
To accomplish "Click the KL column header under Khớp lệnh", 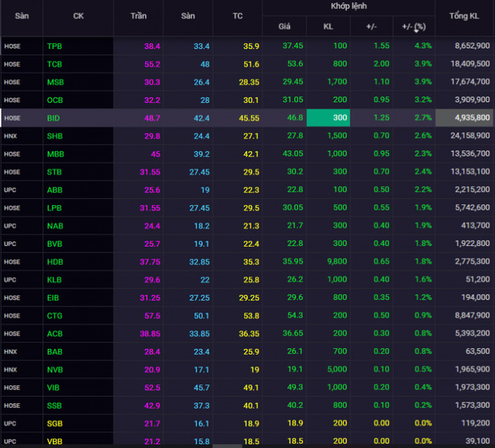I will 328,27.
